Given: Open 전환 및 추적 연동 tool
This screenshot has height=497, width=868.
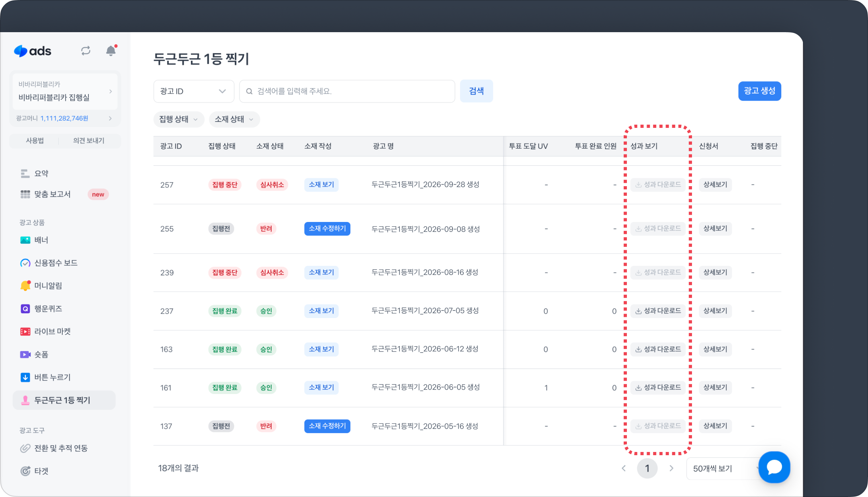Looking at the screenshot, I should (x=61, y=448).
